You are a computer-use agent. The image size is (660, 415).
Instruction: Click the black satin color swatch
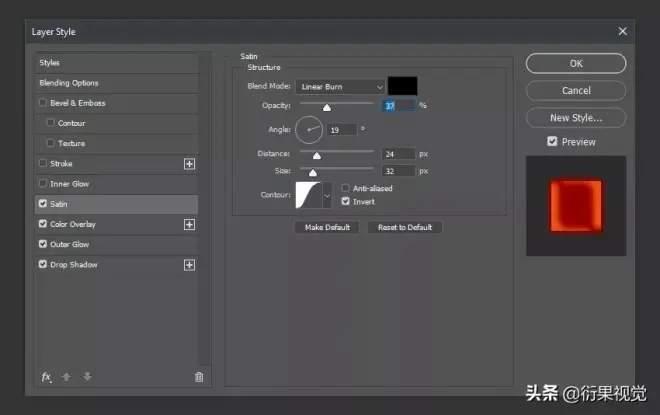click(x=402, y=86)
